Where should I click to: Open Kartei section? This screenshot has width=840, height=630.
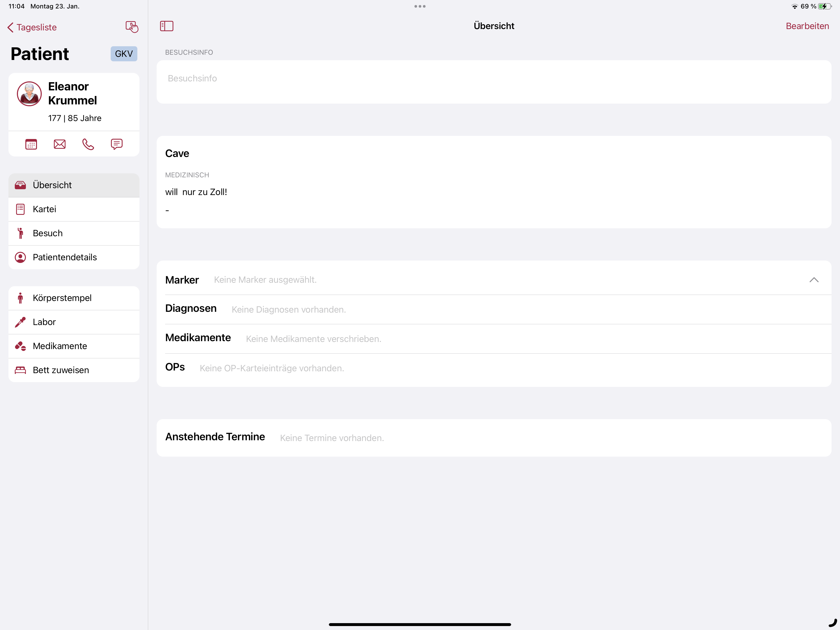click(x=74, y=209)
